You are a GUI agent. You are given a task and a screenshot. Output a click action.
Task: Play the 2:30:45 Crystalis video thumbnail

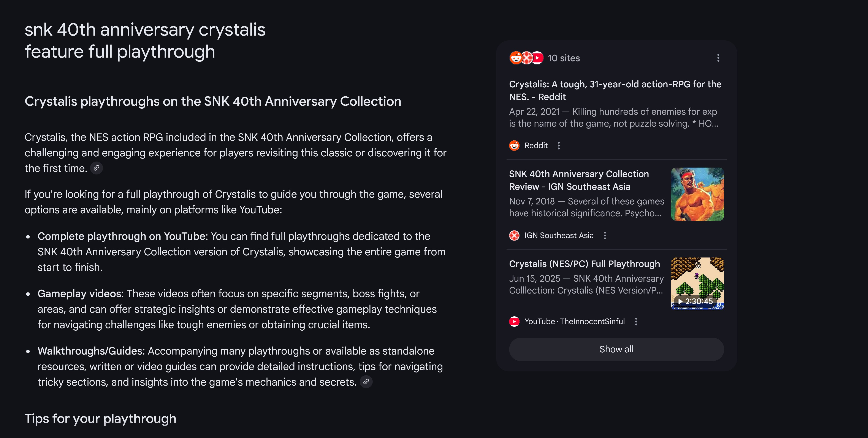[697, 284]
